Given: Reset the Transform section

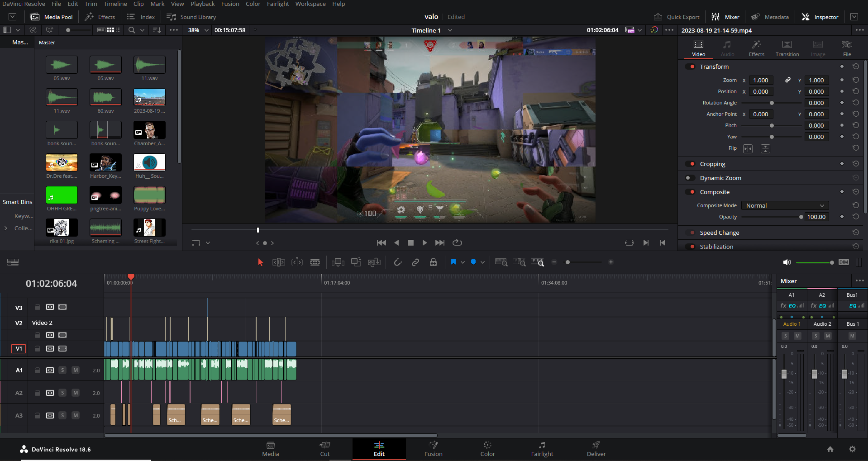Looking at the screenshot, I should pos(855,67).
